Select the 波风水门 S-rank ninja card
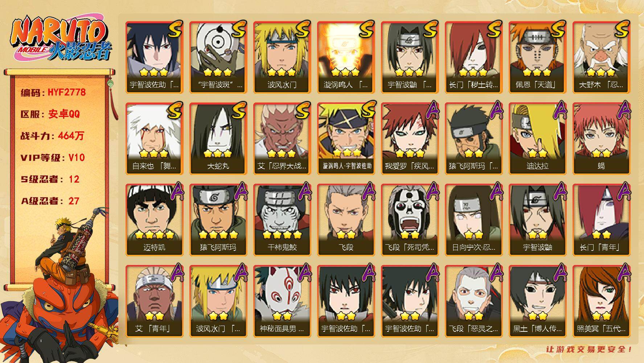Screen dimensions: 644x363 click(x=282, y=57)
